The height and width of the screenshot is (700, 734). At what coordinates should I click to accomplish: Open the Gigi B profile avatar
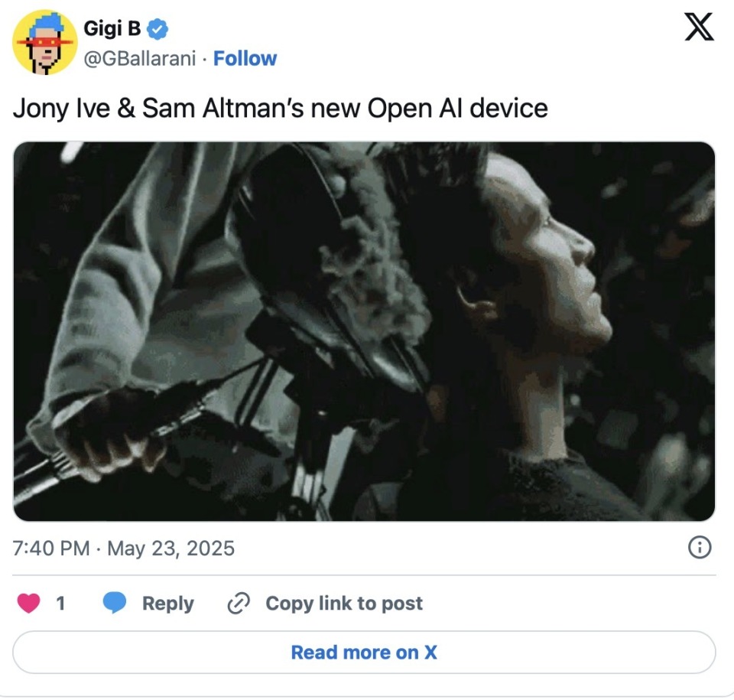(44, 44)
